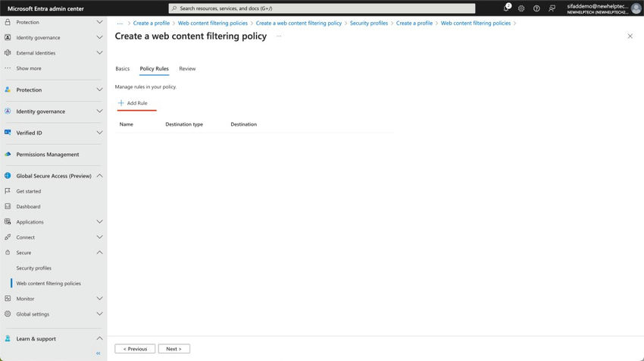Click the Connect link icon

click(8, 237)
